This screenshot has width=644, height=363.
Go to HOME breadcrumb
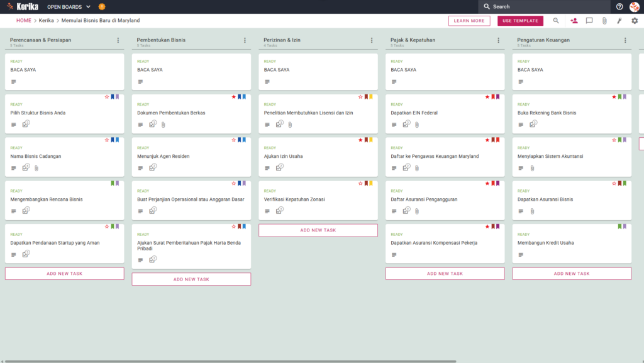click(24, 21)
